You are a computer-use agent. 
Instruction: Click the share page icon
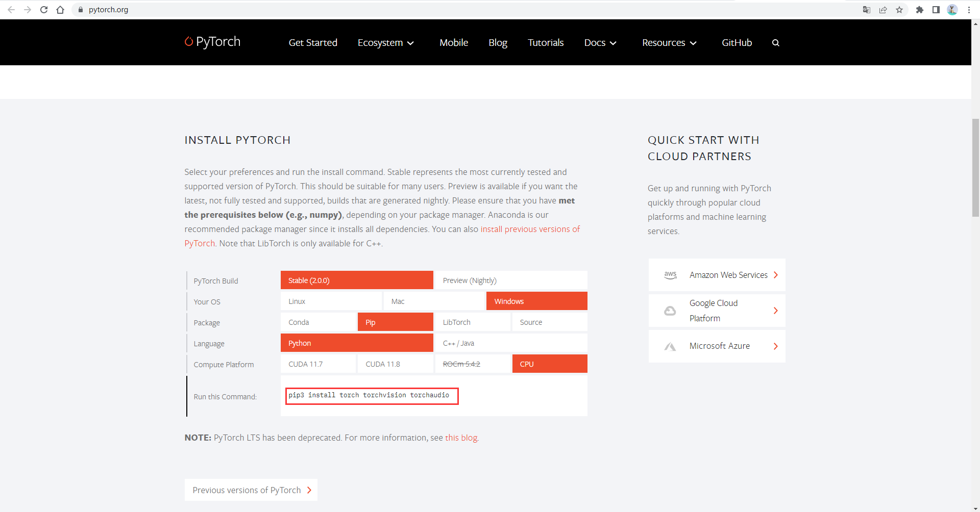point(883,10)
